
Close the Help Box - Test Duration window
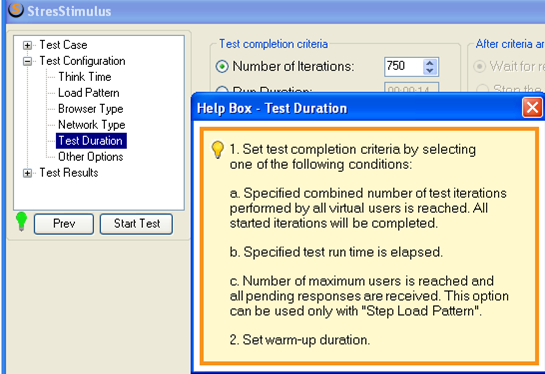pos(532,108)
